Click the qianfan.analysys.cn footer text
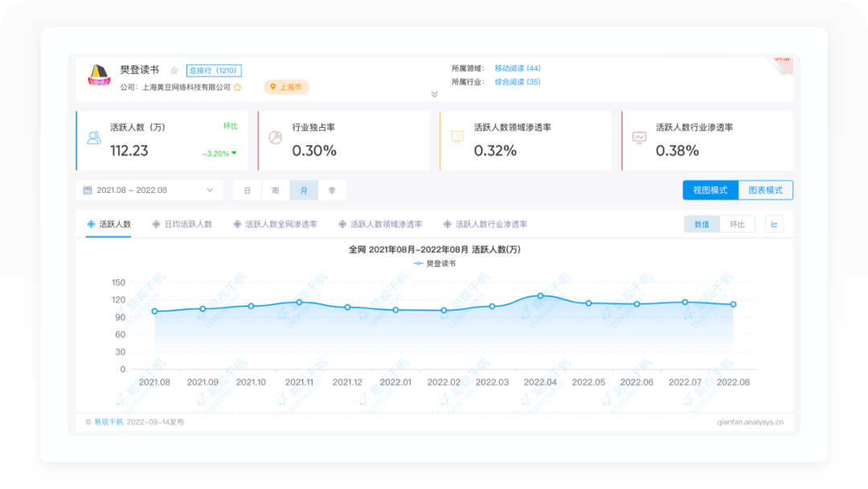 [750, 422]
